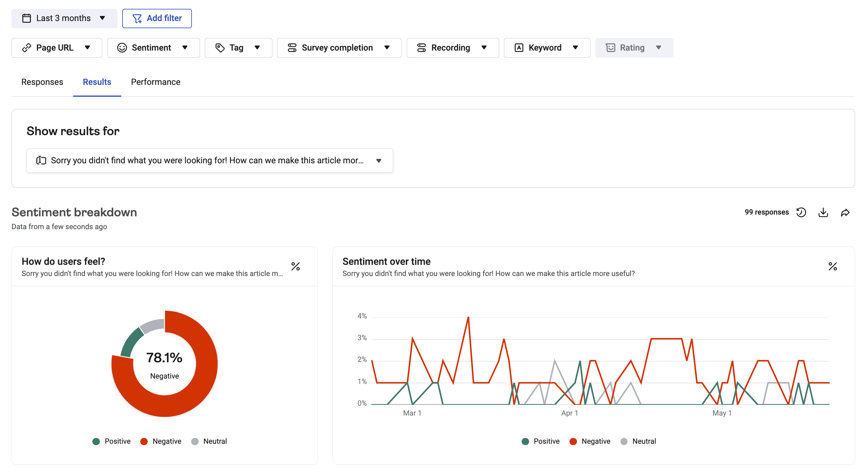
Task: Click the funnel icon in Add filter
Action: coord(137,18)
